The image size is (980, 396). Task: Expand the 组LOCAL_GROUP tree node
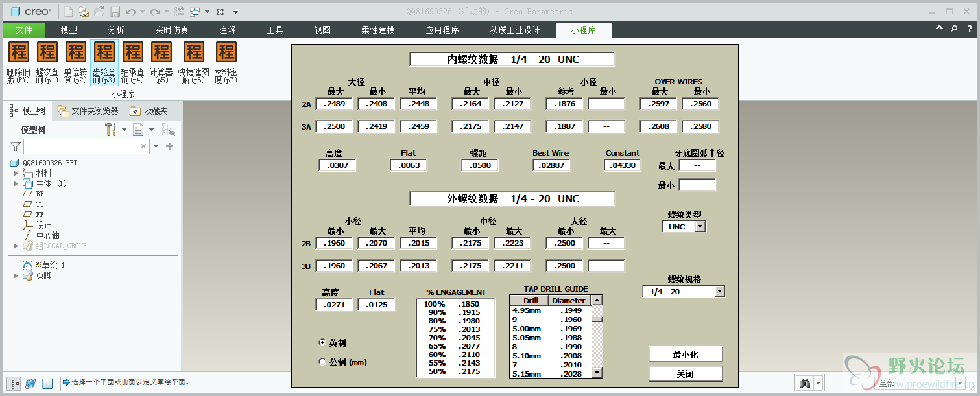pyautogui.click(x=16, y=246)
